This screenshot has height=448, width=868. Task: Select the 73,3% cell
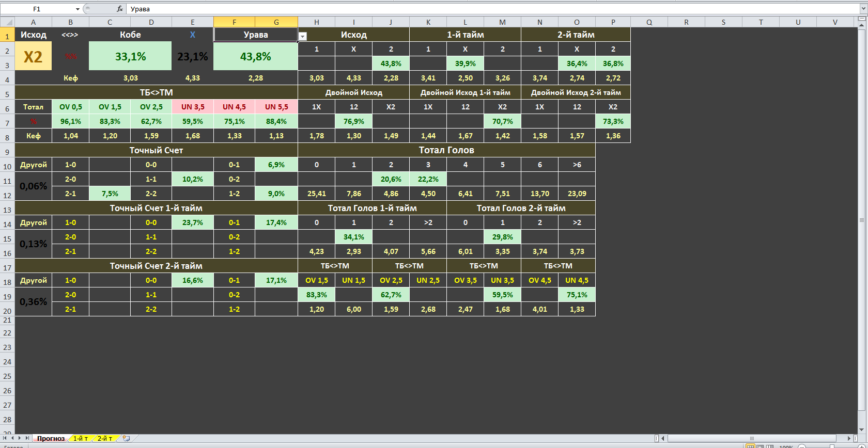[613, 121]
